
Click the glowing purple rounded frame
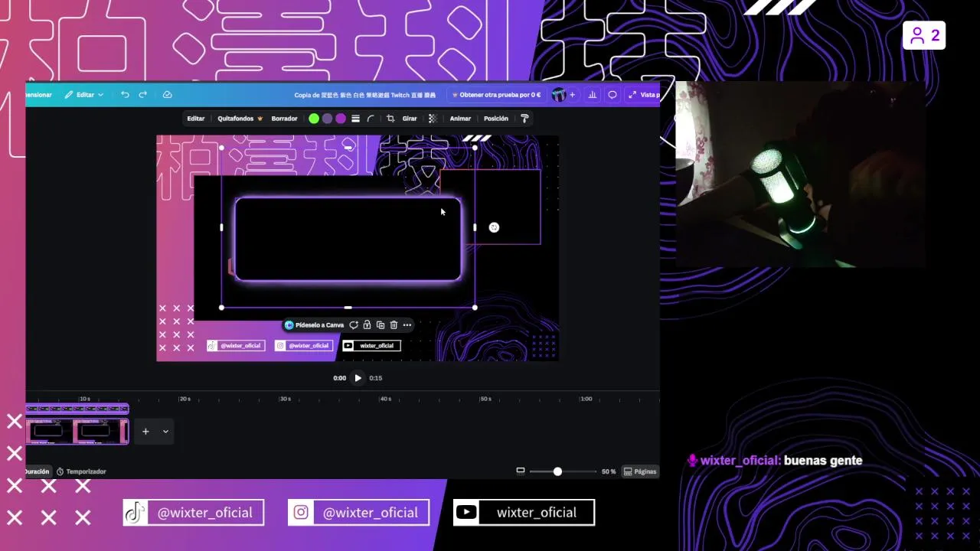(348, 240)
